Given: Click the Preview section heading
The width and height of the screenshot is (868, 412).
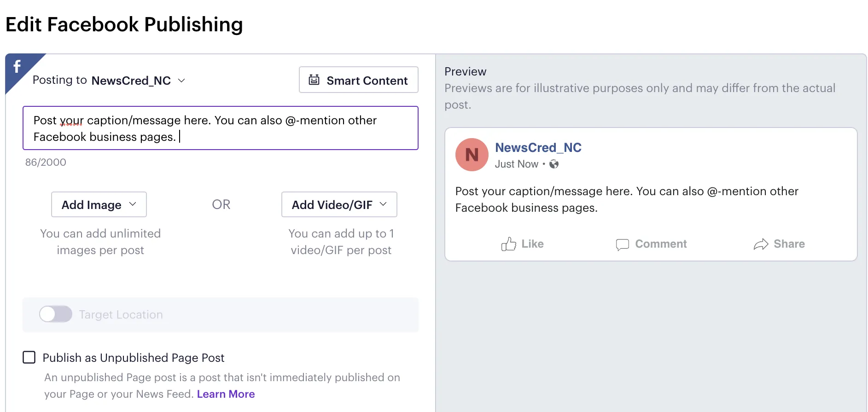Looking at the screenshot, I should pyautogui.click(x=465, y=71).
